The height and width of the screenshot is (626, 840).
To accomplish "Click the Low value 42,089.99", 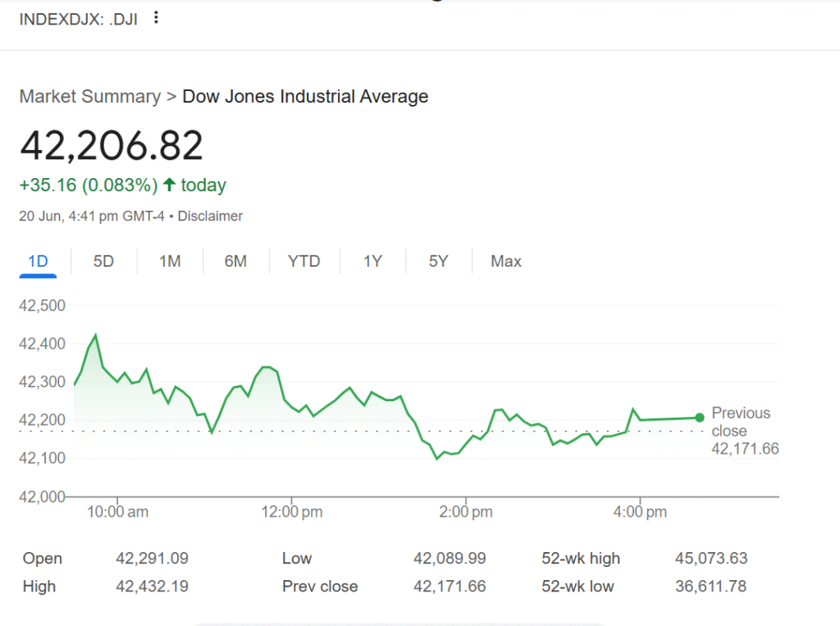I will (450, 559).
